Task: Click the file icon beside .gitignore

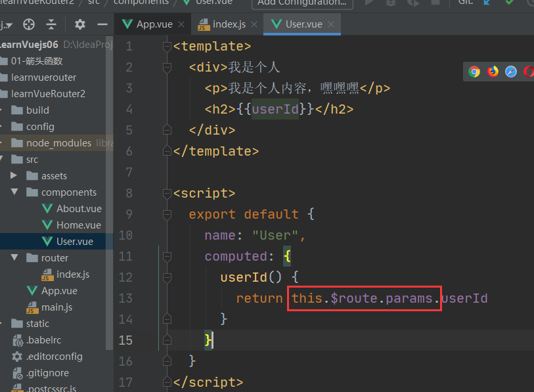Action: click(17, 373)
